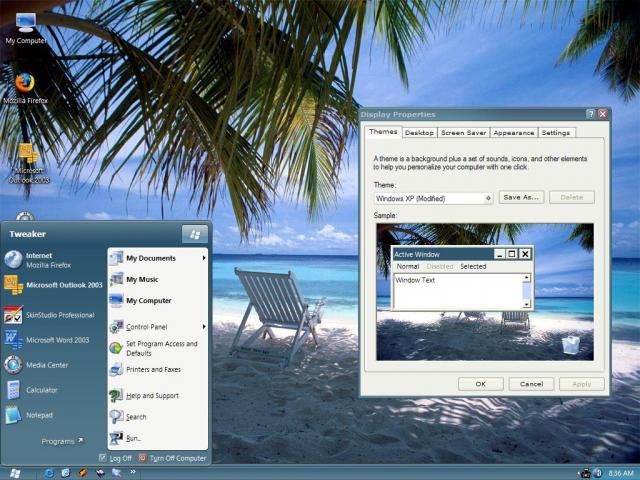Open Microsoft Outlook 2003 desktop shortcut
Image resolution: width=640 pixels, height=480 pixels.
pyautogui.click(x=29, y=164)
